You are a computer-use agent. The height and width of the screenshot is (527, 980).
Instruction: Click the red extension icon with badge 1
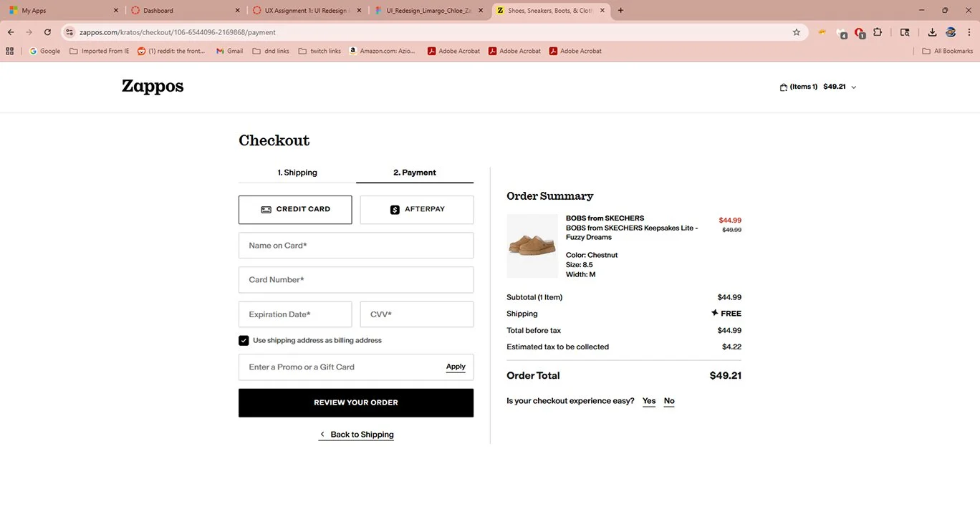click(x=860, y=33)
